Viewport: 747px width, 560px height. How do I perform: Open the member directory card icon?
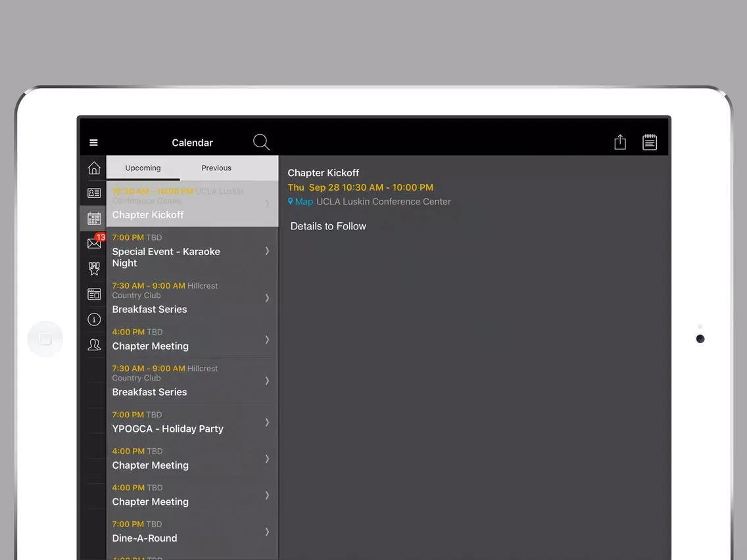94,193
